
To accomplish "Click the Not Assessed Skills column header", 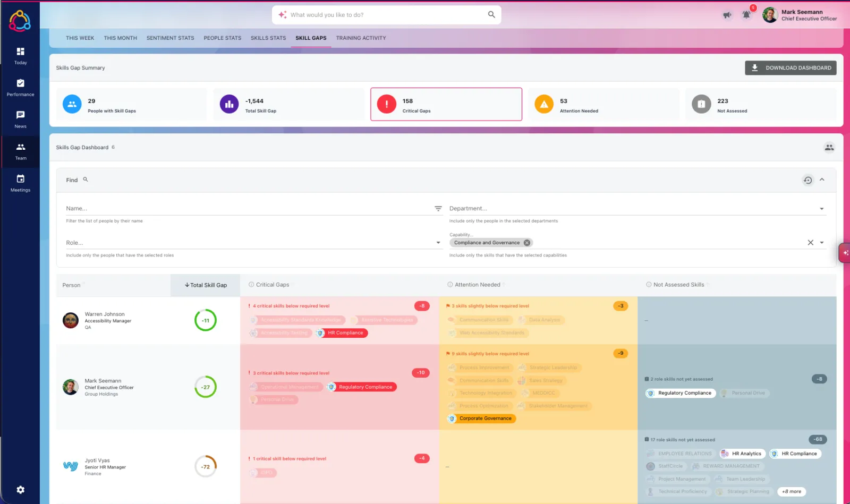I will tap(678, 285).
